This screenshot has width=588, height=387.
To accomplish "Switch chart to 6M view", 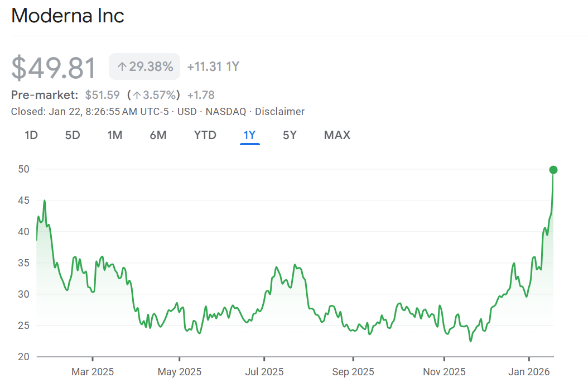I will click(158, 135).
